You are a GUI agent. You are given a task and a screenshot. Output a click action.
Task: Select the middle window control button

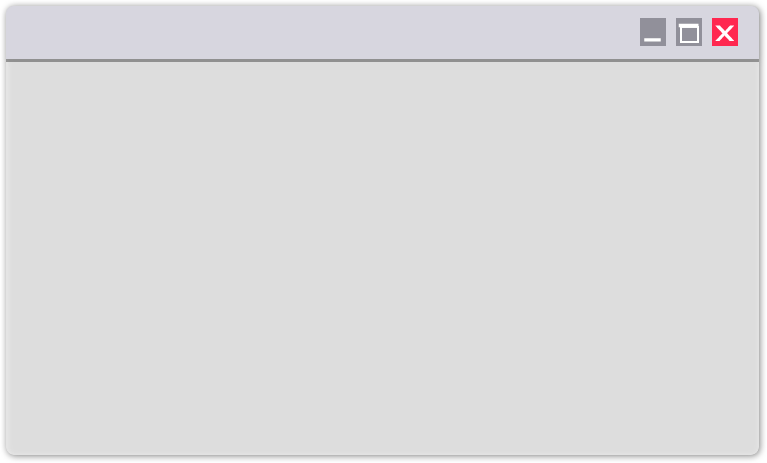tap(689, 32)
